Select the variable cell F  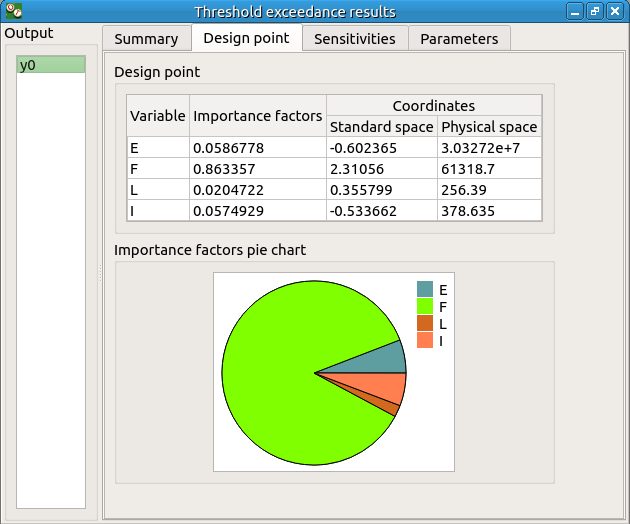point(158,168)
